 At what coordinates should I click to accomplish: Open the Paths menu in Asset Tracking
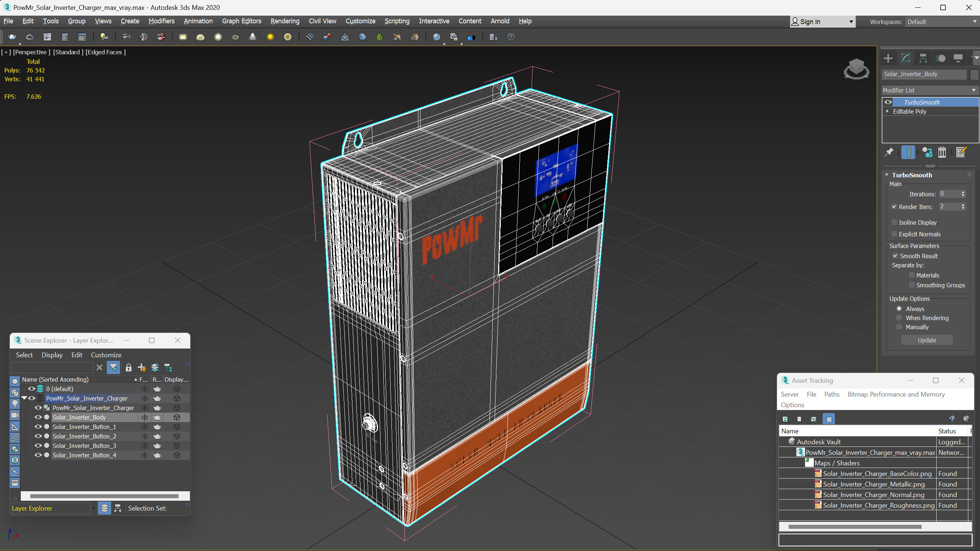(831, 394)
